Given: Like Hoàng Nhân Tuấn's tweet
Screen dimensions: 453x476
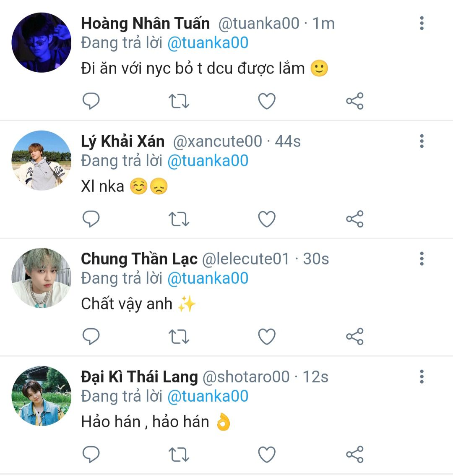Looking at the screenshot, I should pos(267,101).
